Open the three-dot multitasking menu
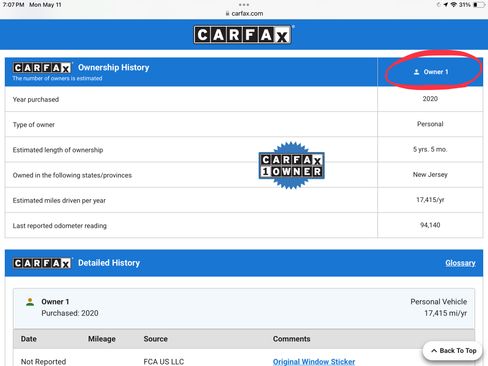488x366 pixels. pyautogui.click(x=244, y=5)
